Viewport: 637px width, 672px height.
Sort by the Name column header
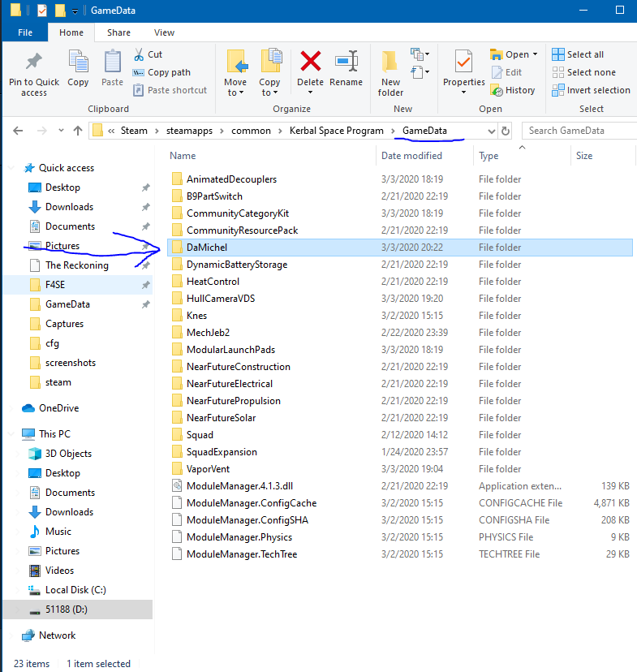(x=183, y=156)
